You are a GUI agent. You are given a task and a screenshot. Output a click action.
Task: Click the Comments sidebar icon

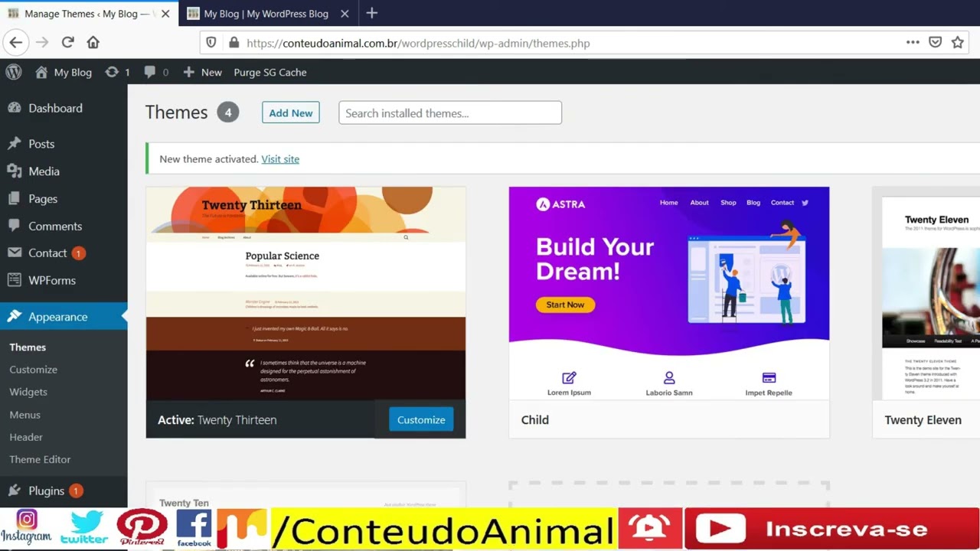point(14,226)
